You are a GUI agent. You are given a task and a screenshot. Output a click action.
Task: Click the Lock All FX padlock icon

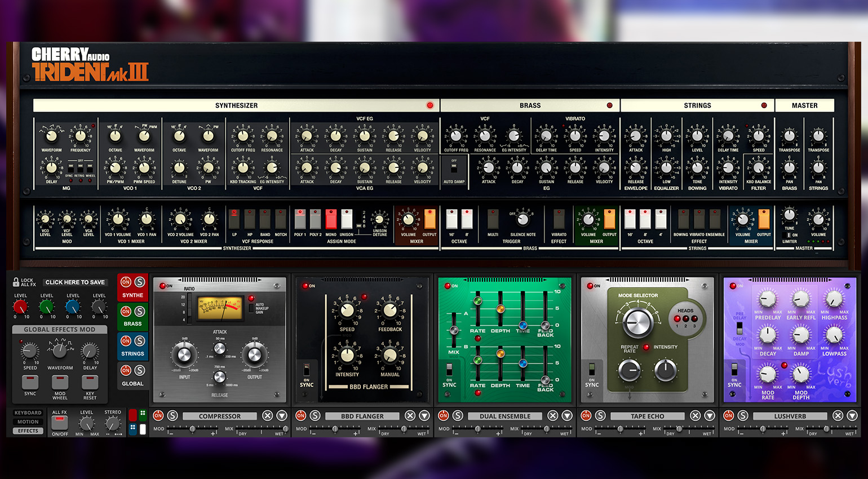click(x=16, y=281)
